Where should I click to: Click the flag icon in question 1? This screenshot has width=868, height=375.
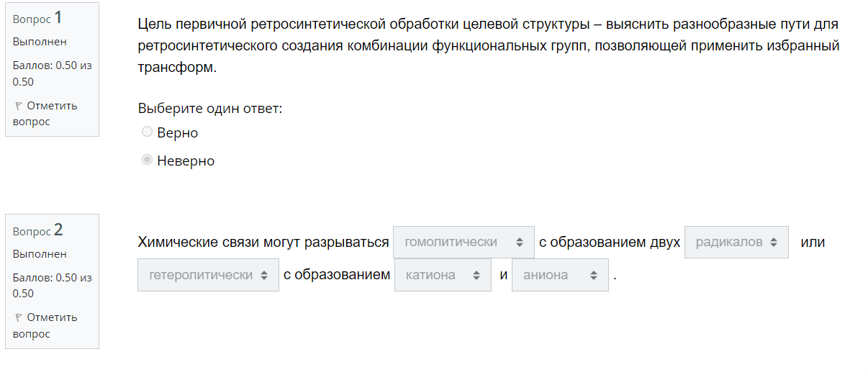(18, 106)
